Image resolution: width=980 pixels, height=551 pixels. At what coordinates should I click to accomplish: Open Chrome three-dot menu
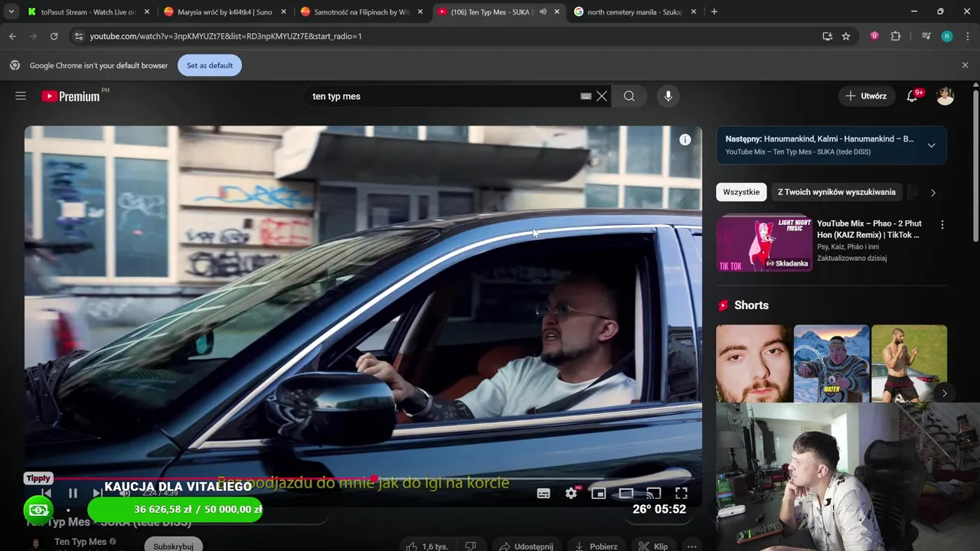point(968,36)
